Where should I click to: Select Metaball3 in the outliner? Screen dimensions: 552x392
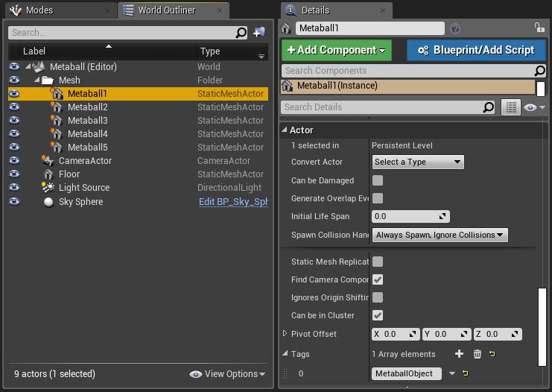pos(138,121)
